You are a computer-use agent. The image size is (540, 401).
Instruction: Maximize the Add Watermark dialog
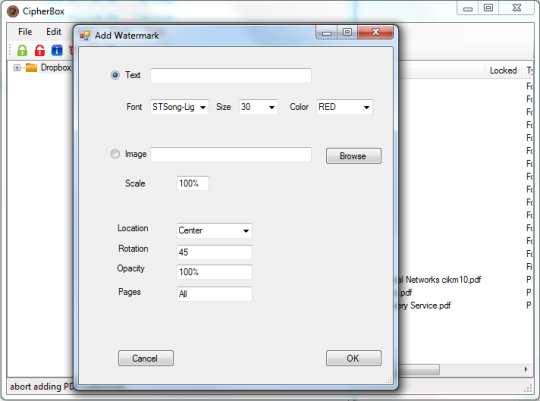point(347,32)
